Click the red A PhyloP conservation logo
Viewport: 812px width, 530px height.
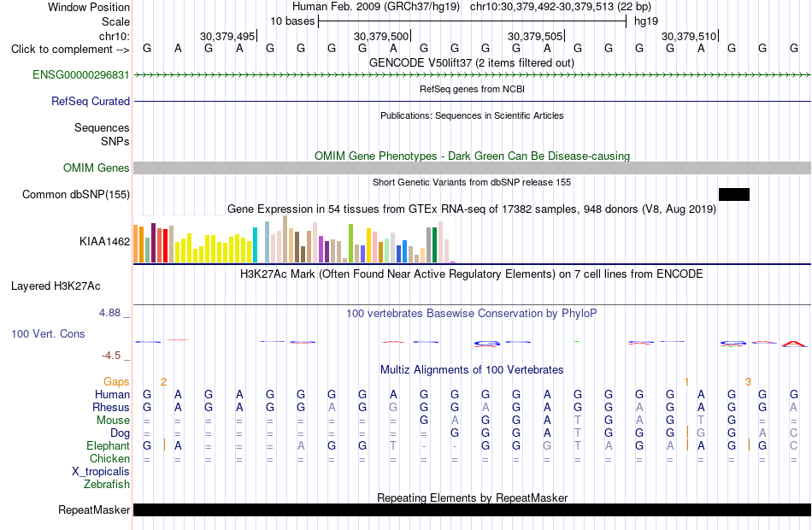click(794, 344)
